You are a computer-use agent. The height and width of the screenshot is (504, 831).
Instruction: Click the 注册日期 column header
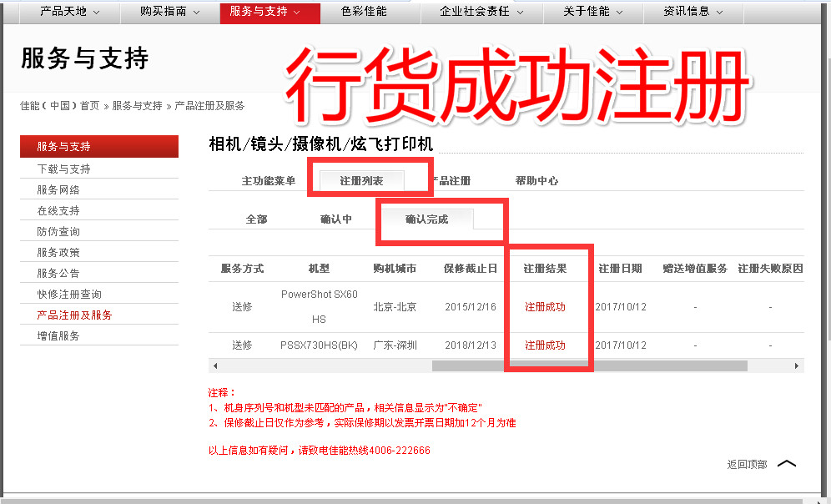[621, 269]
